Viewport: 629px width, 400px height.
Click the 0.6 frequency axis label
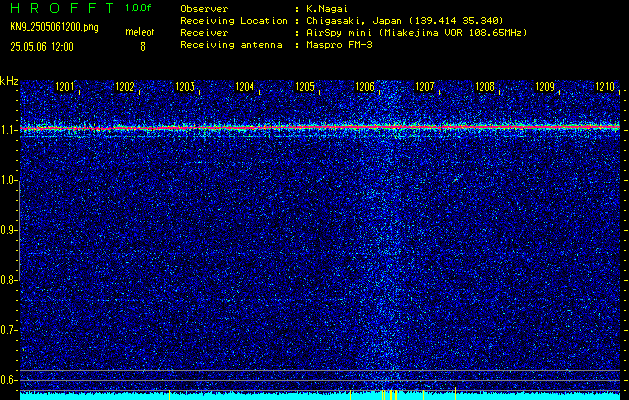tap(8, 380)
